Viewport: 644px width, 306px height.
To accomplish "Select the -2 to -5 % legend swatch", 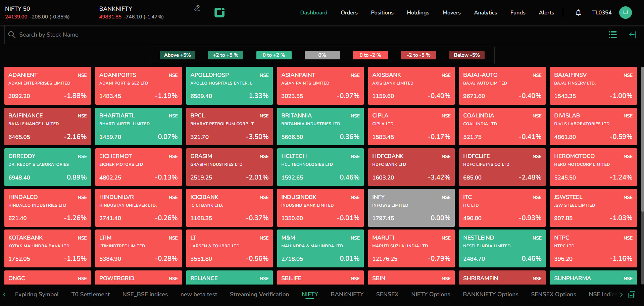I will coord(418,55).
